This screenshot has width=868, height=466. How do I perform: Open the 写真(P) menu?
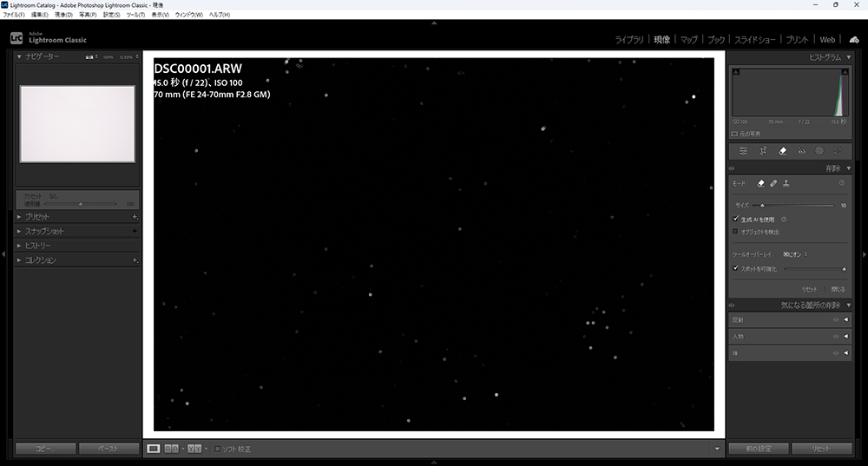[x=88, y=15]
